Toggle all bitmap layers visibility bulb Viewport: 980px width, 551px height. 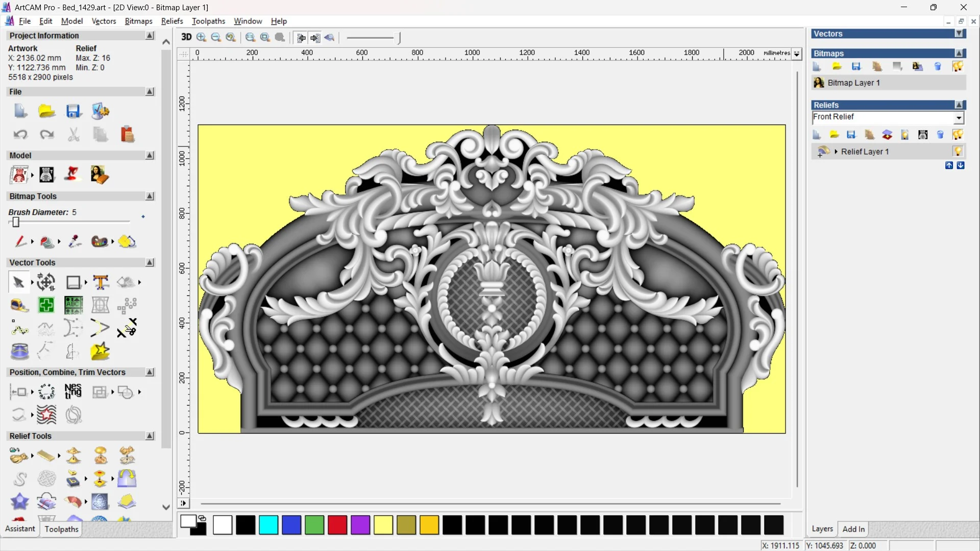click(x=958, y=66)
